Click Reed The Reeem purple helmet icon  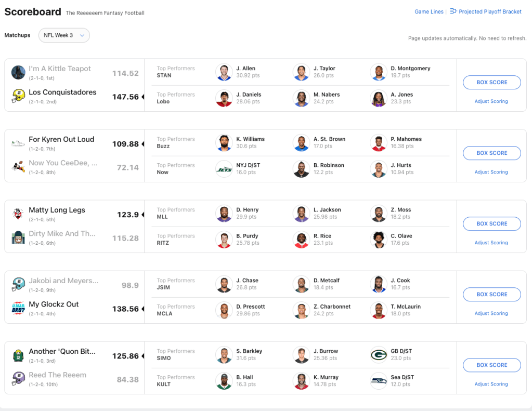click(x=19, y=379)
